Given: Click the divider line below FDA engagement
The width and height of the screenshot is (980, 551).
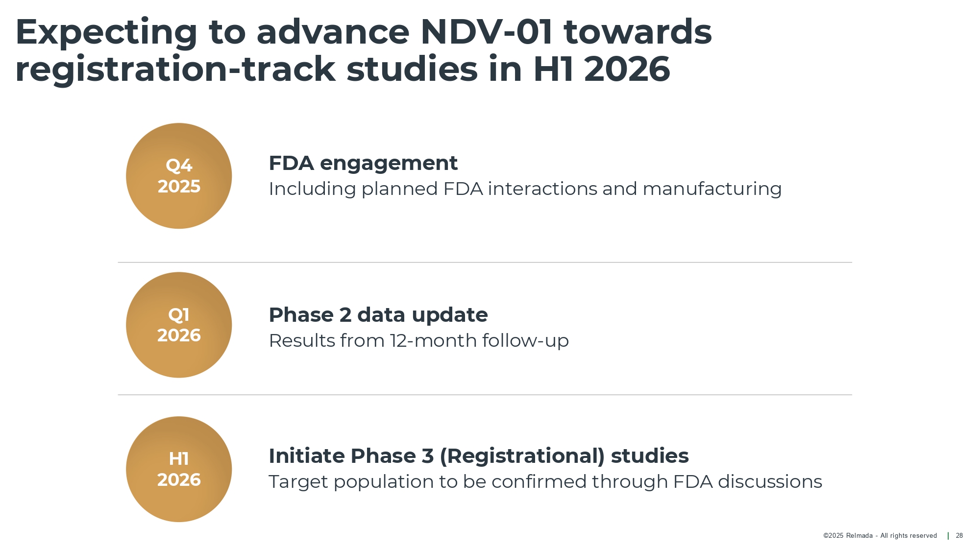Looking at the screenshot, I should click(485, 263).
